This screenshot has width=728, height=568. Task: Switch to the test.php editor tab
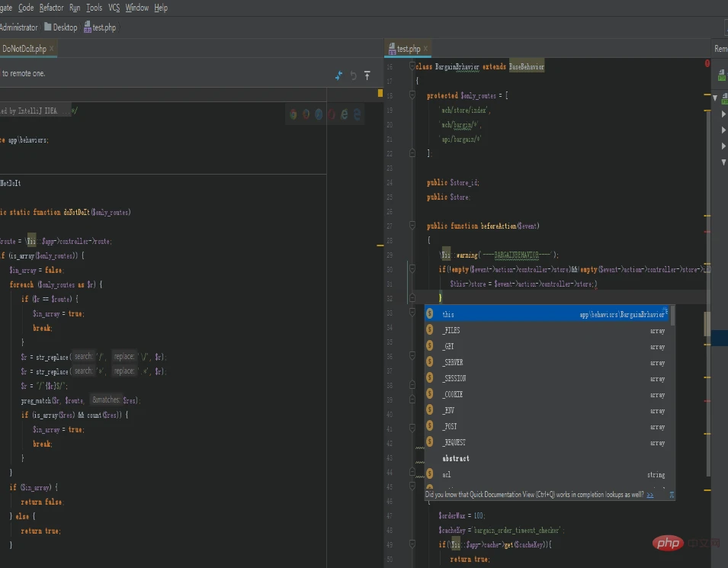click(x=408, y=49)
